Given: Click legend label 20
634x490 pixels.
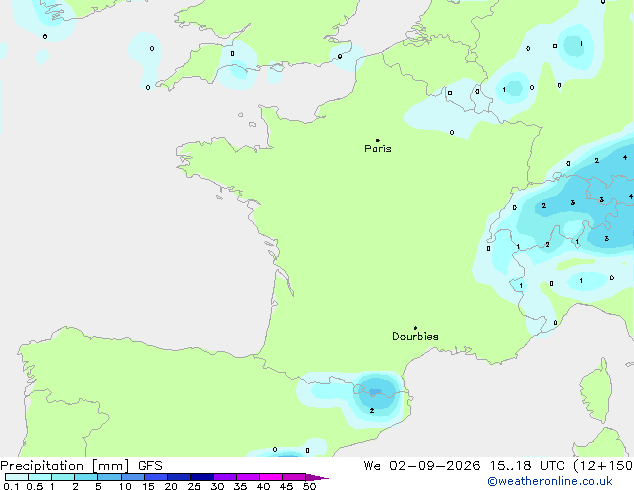Looking at the screenshot, I should click(171, 486).
